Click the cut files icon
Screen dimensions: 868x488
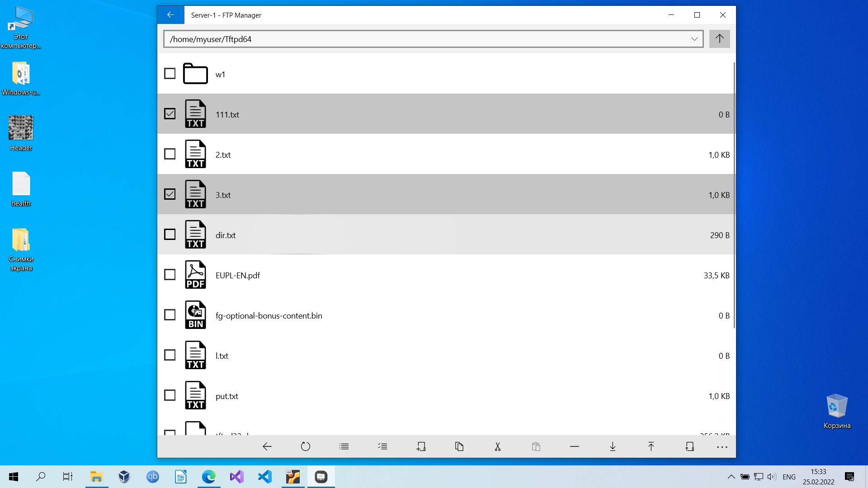tap(497, 446)
